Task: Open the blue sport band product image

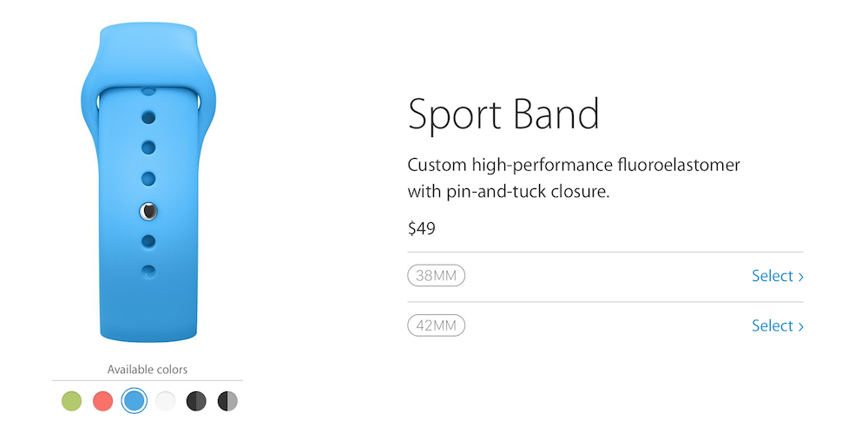Action: [148, 182]
